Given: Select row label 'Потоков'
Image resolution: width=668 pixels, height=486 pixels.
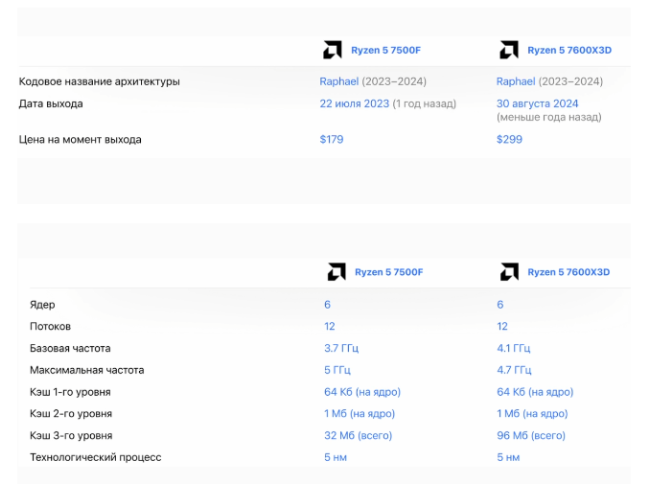Looking at the screenshot, I should [x=50, y=326].
